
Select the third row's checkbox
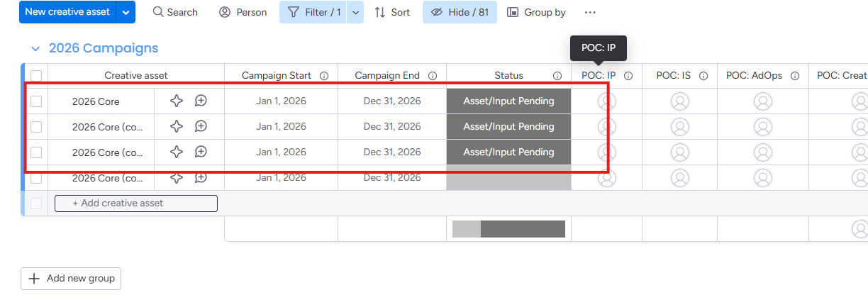[x=36, y=152]
